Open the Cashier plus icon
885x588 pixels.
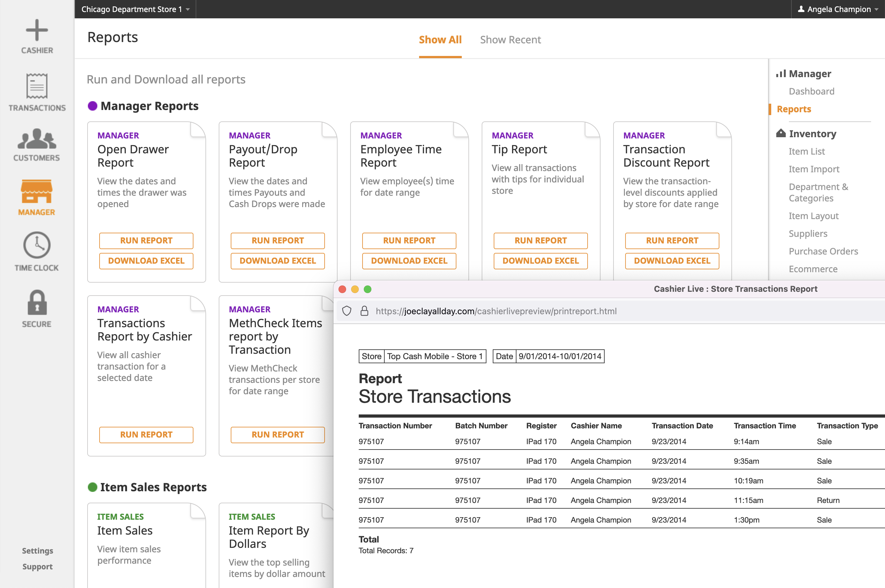pyautogui.click(x=37, y=30)
